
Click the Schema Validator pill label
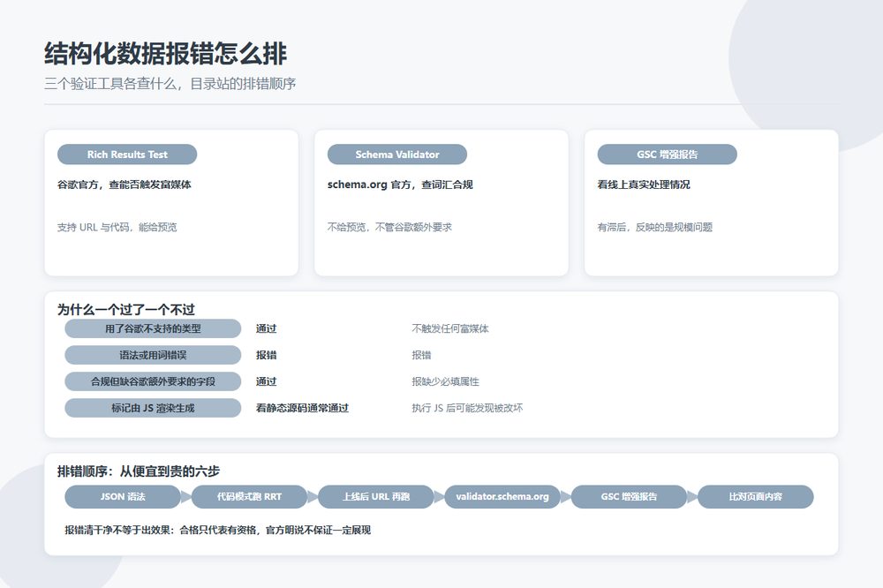[397, 155]
